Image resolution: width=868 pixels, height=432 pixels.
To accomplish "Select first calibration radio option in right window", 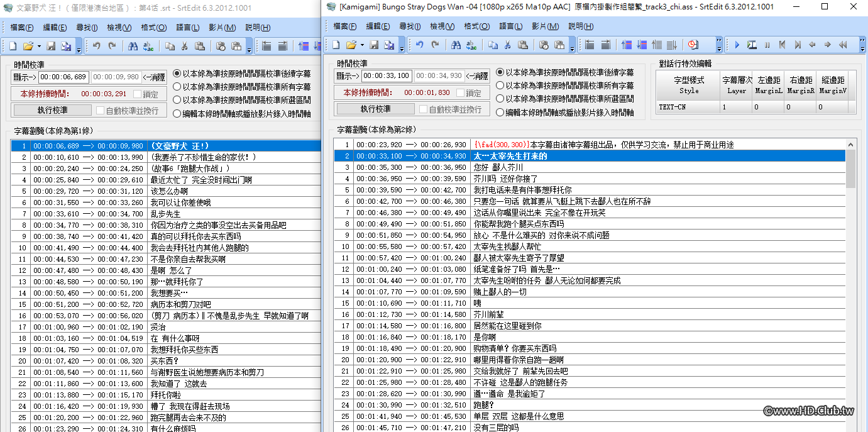I will click(500, 73).
